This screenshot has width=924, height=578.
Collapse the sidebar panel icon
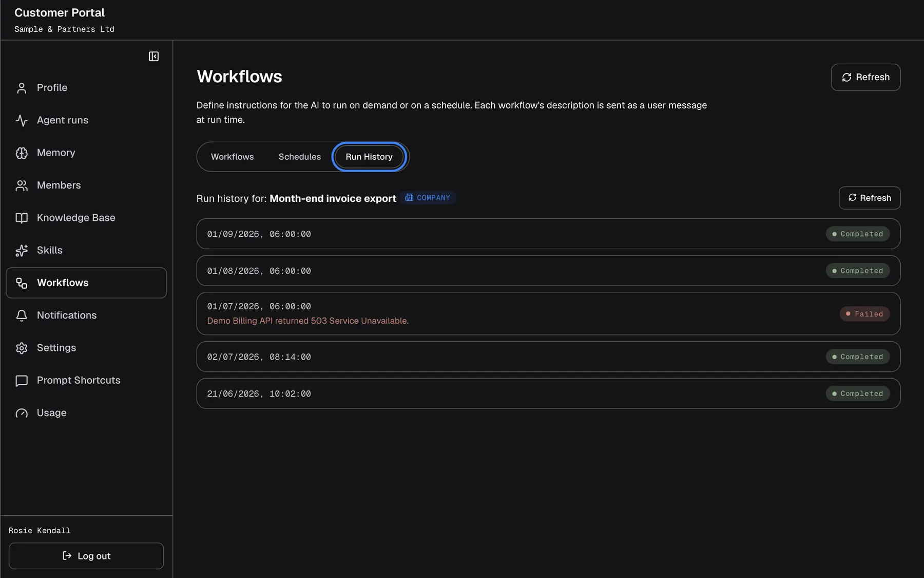(153, 57)
